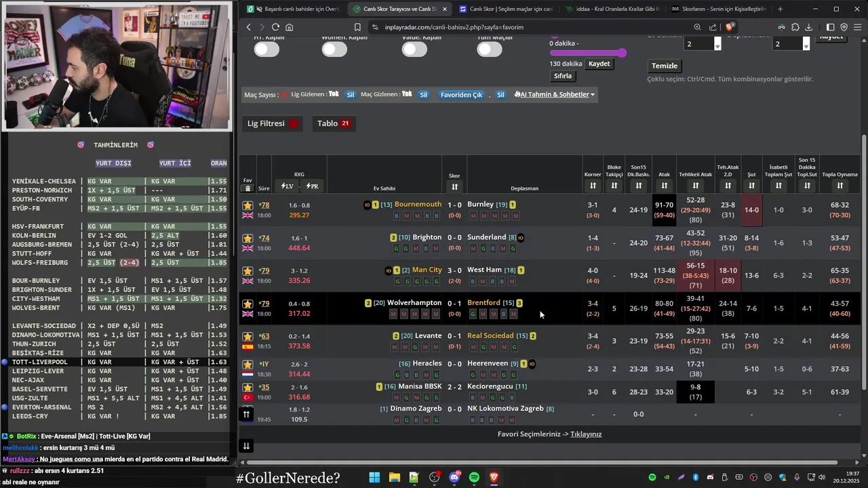Image resolution: width=868 pixels, height=488 pixels.
Task: Bookmark this page via the bookmark icon
Action: pyautogui.click(x=357, y=27)
